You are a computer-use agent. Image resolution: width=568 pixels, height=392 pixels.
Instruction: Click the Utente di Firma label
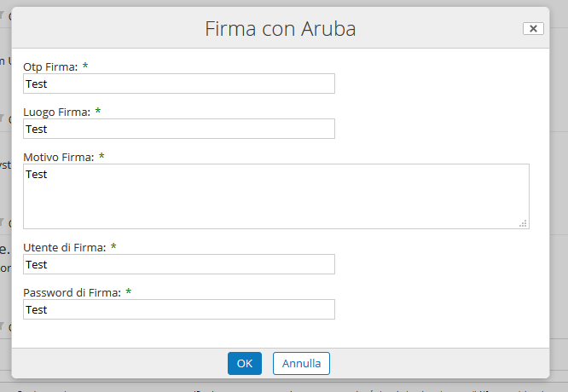[65, 248]
